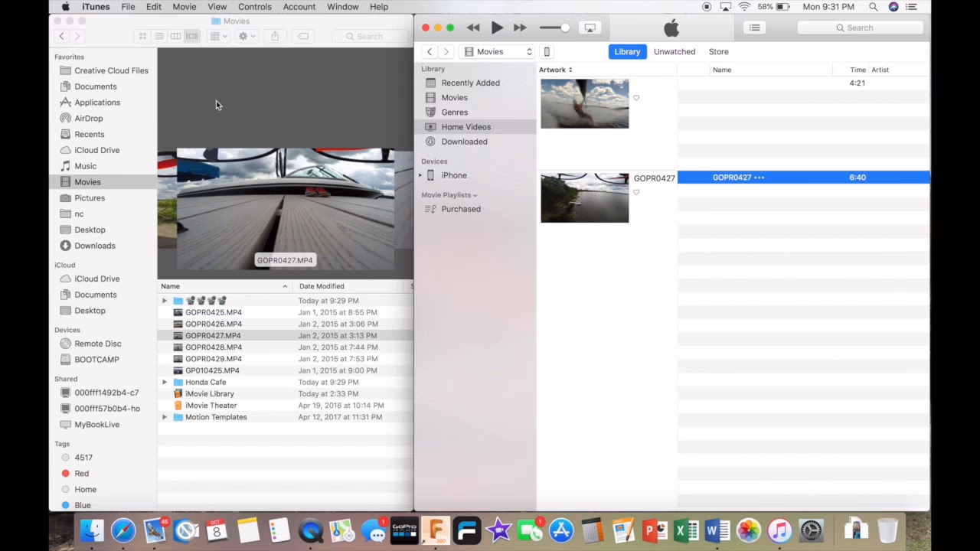The image size is (980, 551).
Task: Go forward in iTunes navigation
Action: pyautogui.click(x=446, y=51)
